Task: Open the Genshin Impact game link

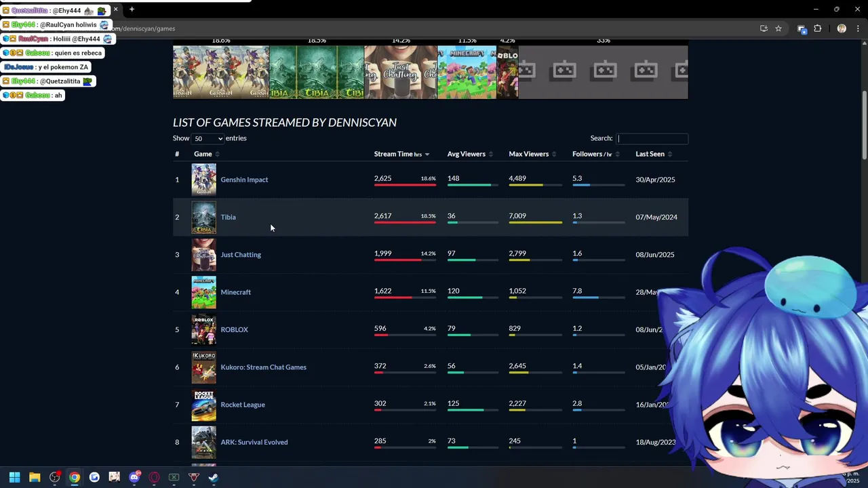Action: click(244, 180)
